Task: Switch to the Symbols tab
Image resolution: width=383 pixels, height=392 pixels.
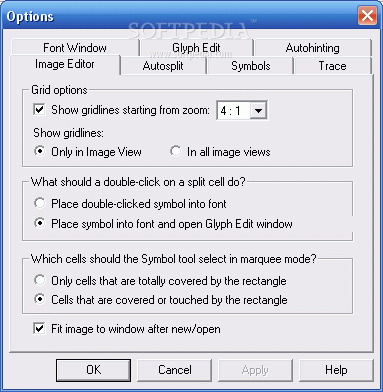Action: click(x=251, y=66)
